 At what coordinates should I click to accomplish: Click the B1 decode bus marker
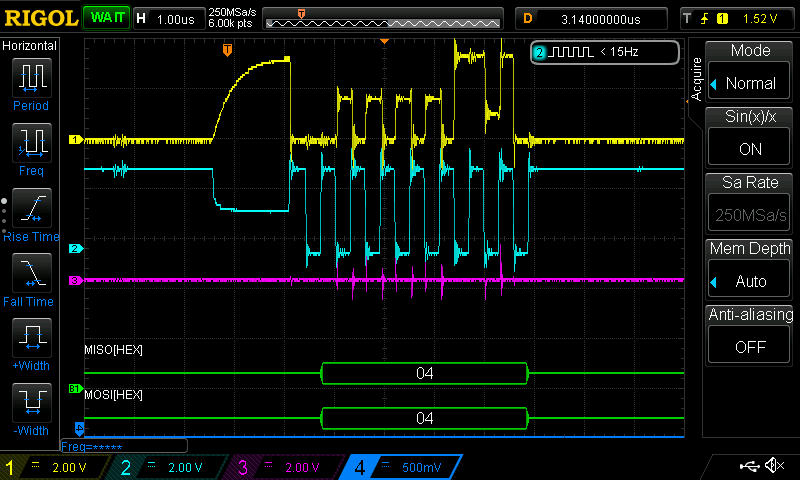(76, 389)
